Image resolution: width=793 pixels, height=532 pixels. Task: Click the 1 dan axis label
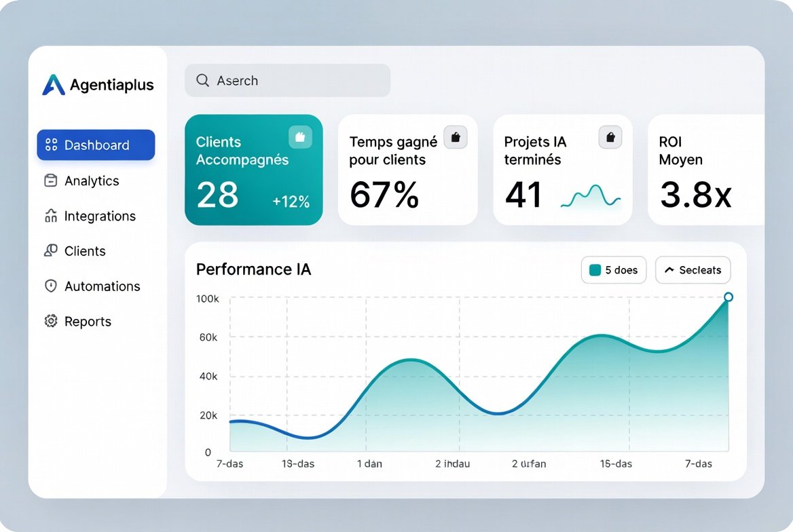pyautogui.click(x=370, y=463)
